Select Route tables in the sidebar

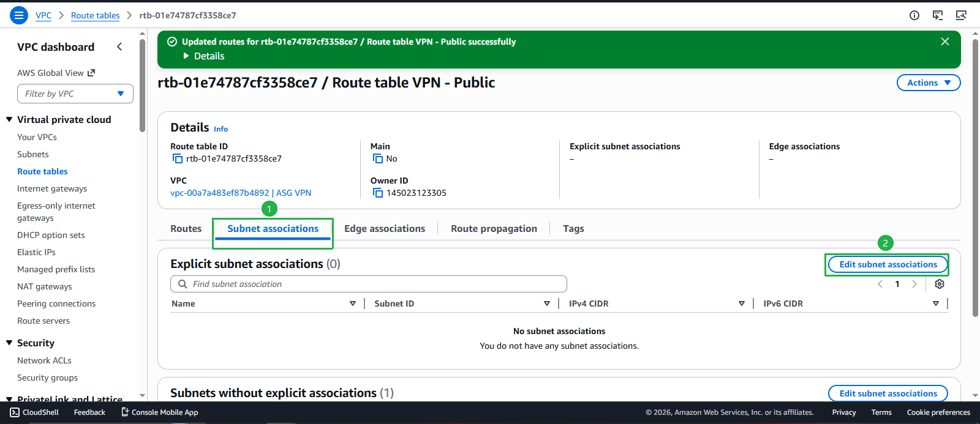click(43, 171)
